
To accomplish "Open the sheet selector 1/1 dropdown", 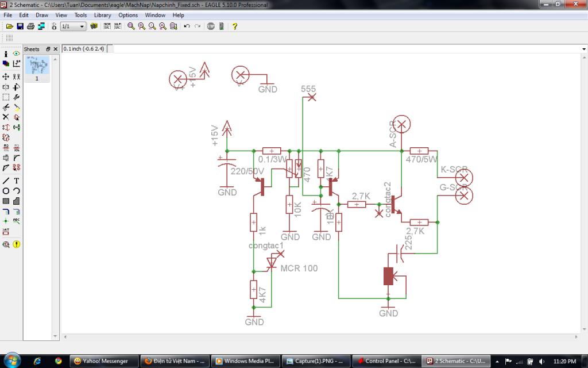I will point(82,26).
